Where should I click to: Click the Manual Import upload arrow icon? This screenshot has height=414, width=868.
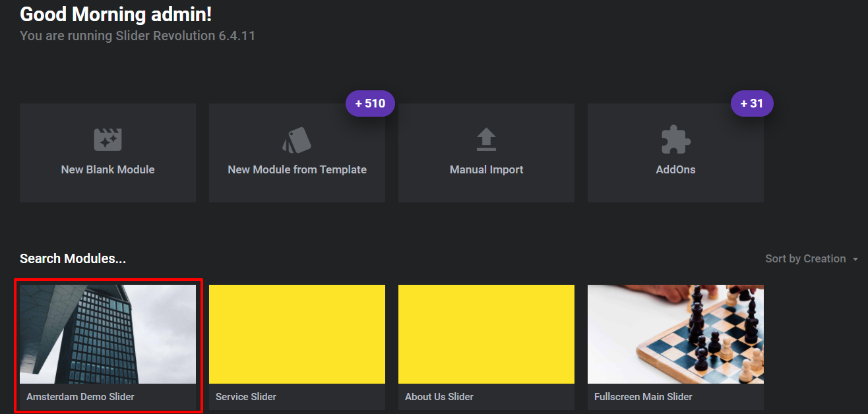pos(486,140)
